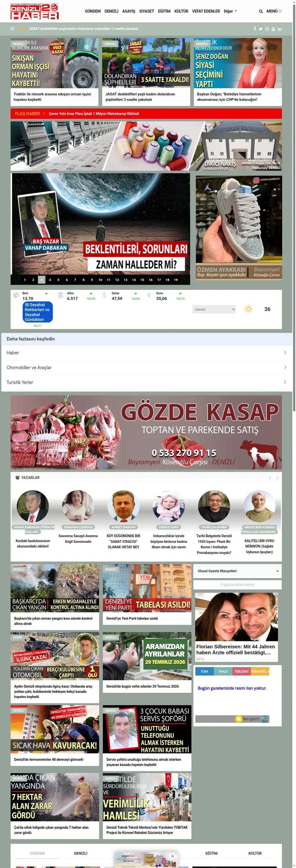Select the PERSONEL tab in ilan widget
The height and width of the screenshot is (868, 296).
260,671
